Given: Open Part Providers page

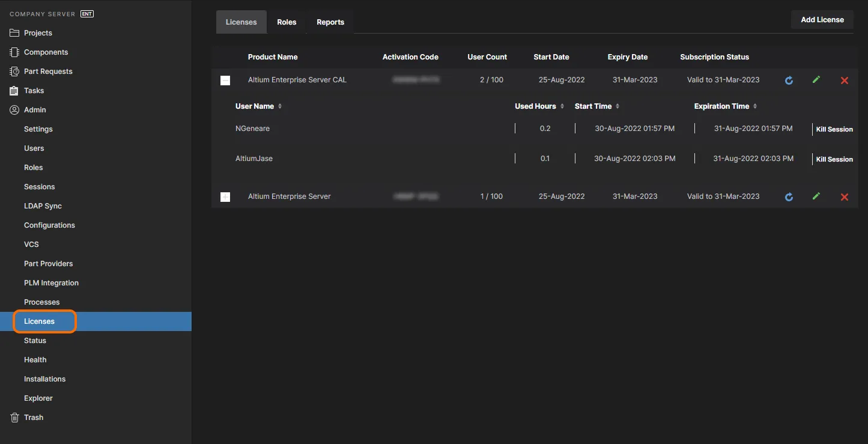Looking at the screenshot, I should pos(49,264).
